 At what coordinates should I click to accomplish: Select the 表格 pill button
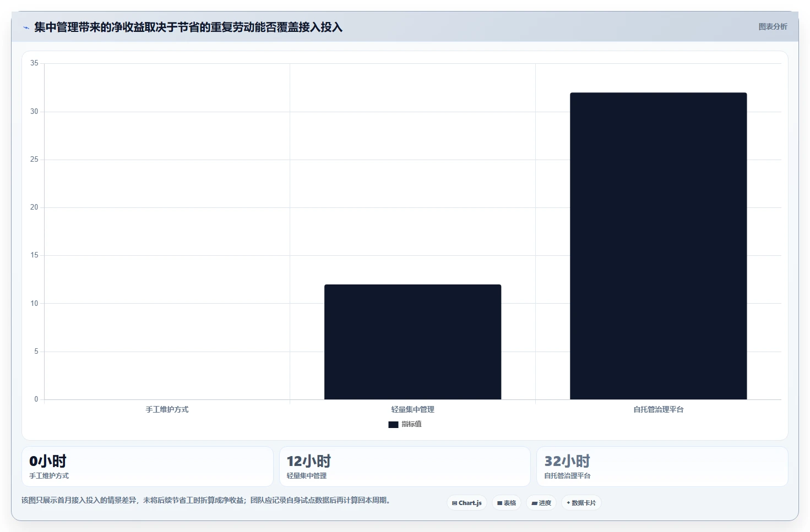[x=507, y=503]
